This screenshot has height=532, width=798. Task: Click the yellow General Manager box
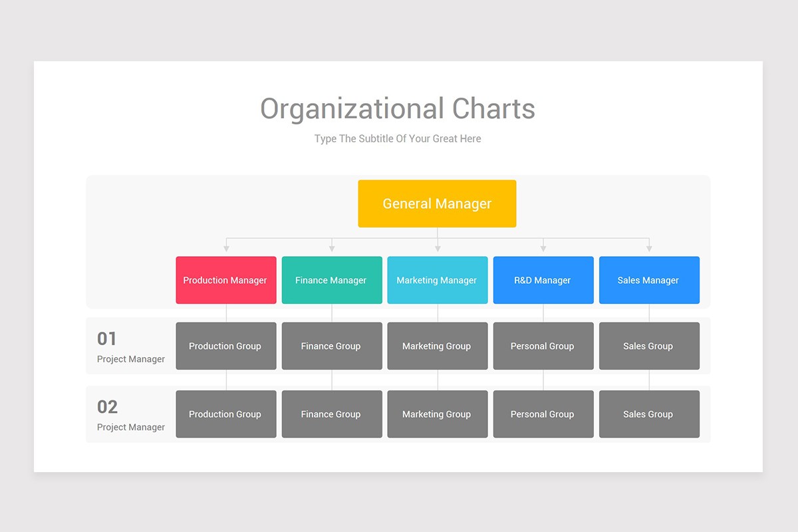pyautogui.click(x=437, y=203)
